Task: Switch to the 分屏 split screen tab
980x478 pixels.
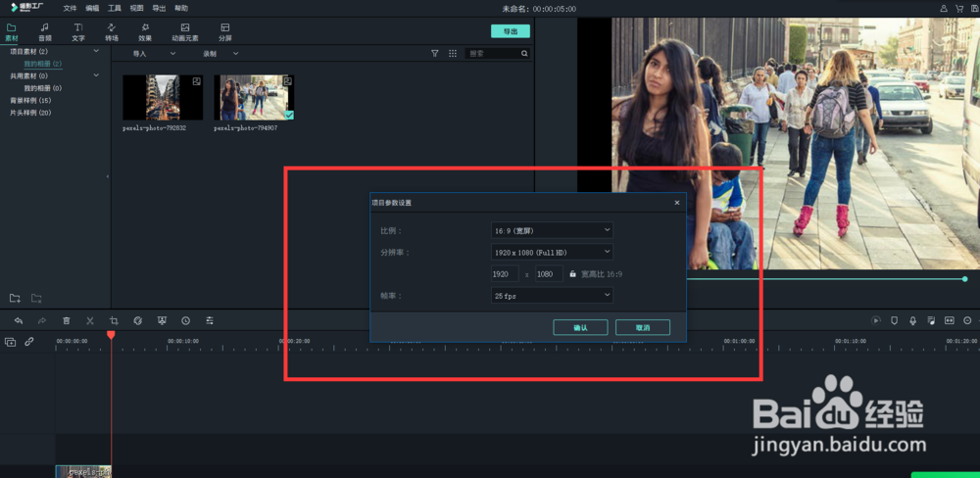Action: click(x=225, y=32)
